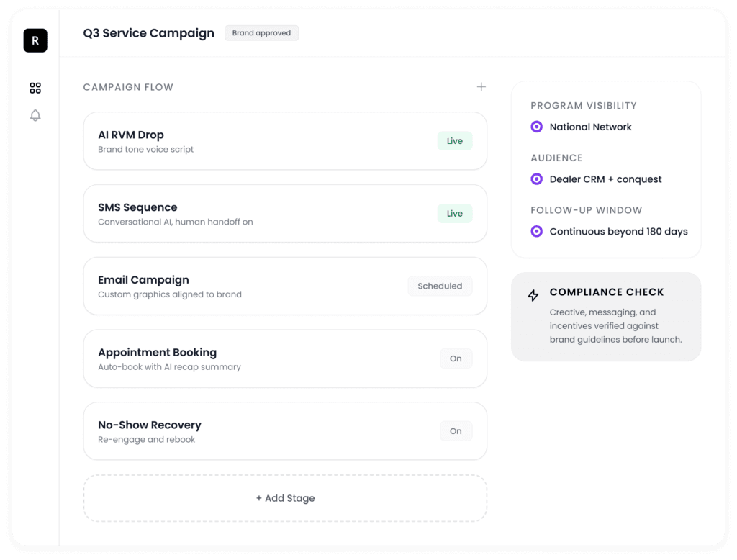Click the + Add Stage button

click(285, 498)
